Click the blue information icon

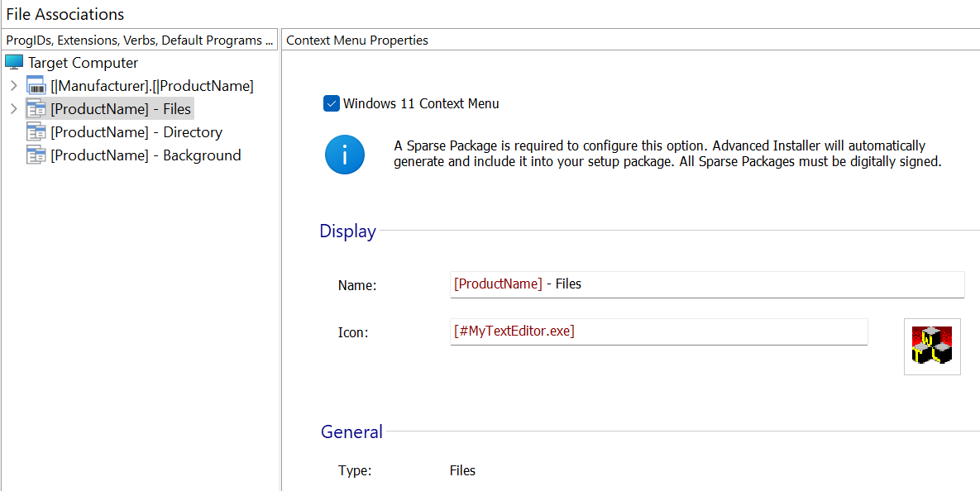point(345,154)
